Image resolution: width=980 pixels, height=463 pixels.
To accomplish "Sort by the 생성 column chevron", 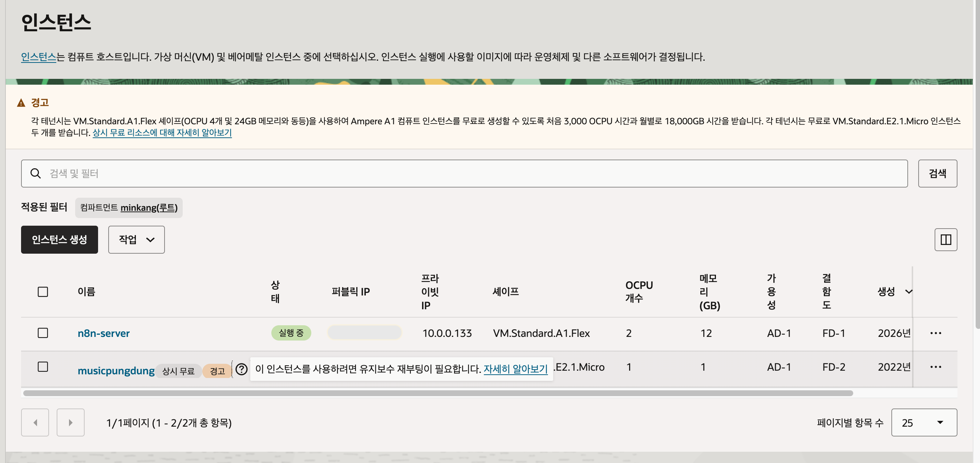I will (908, 292).
